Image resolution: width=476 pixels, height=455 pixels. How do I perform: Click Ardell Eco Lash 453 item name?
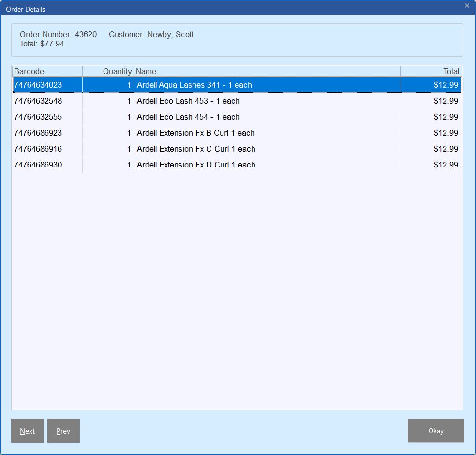(x=188, y=101)
